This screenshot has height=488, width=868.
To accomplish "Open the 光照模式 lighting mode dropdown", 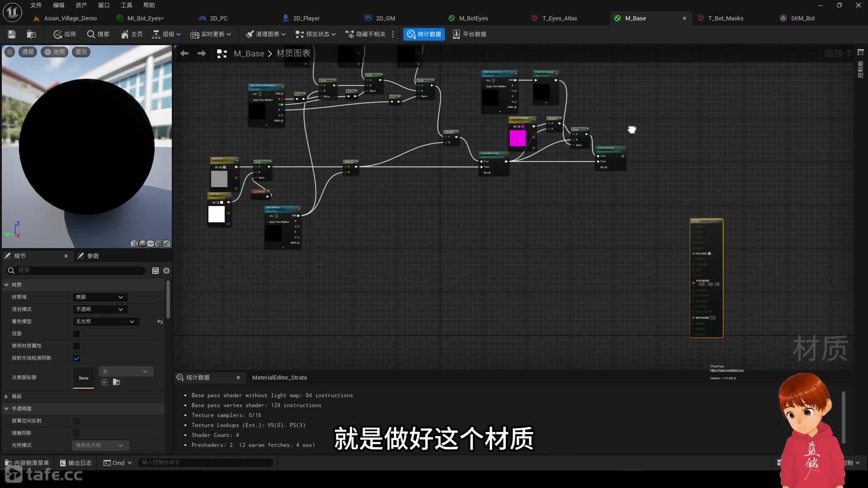I will pyautogui.click(x=100, y=446).
